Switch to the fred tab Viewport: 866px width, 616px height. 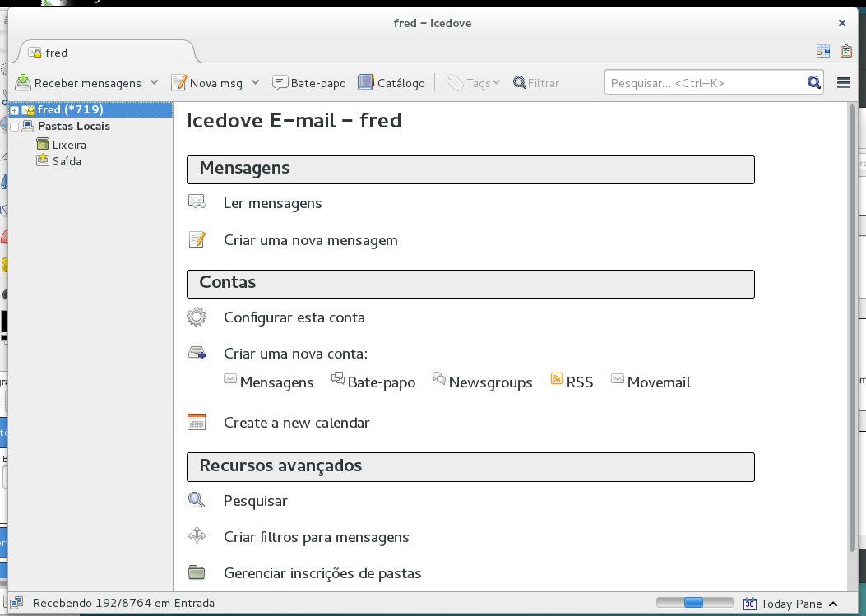[107, 53]
